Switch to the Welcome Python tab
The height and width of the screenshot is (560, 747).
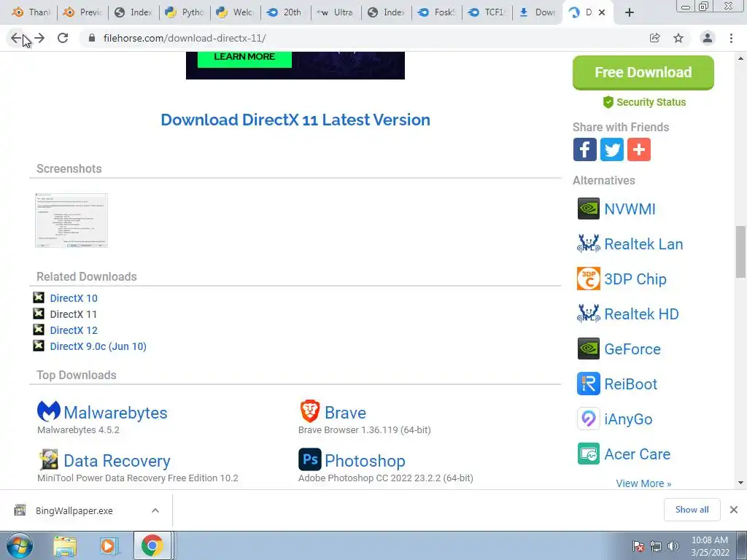coord(235,12)
